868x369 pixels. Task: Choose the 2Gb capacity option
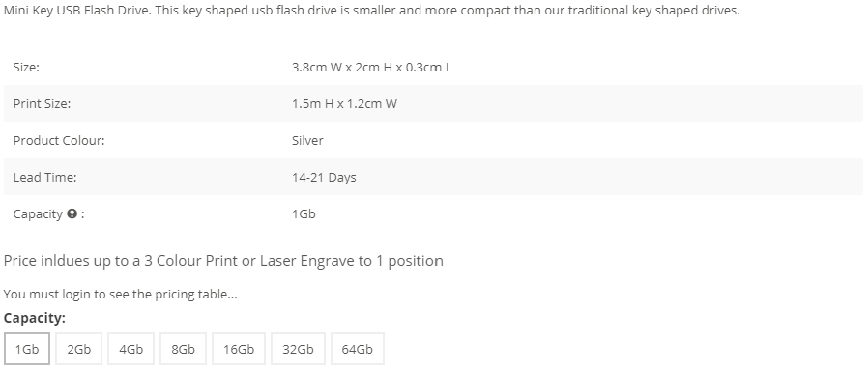pos(78,349)
